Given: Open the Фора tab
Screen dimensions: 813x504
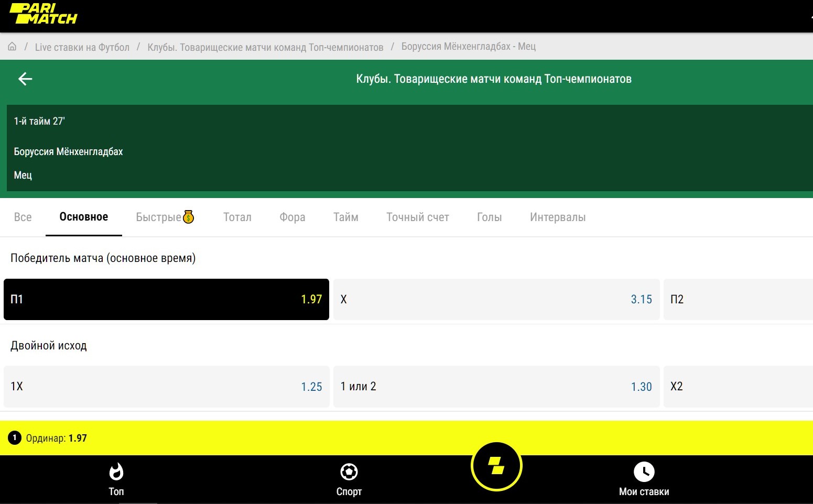Looking at the screenshot, I should (292, 217).
